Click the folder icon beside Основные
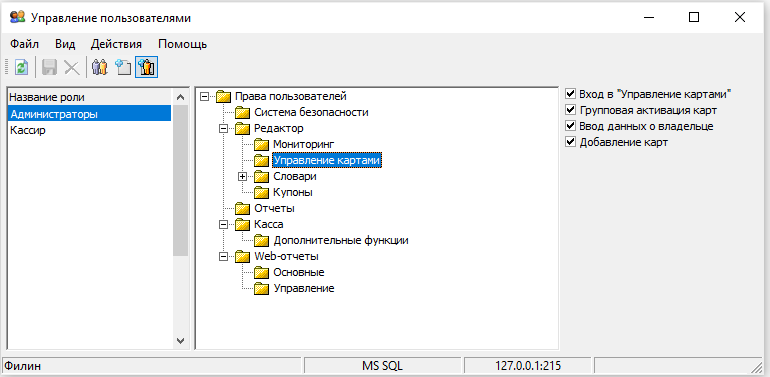 point(261,272)
